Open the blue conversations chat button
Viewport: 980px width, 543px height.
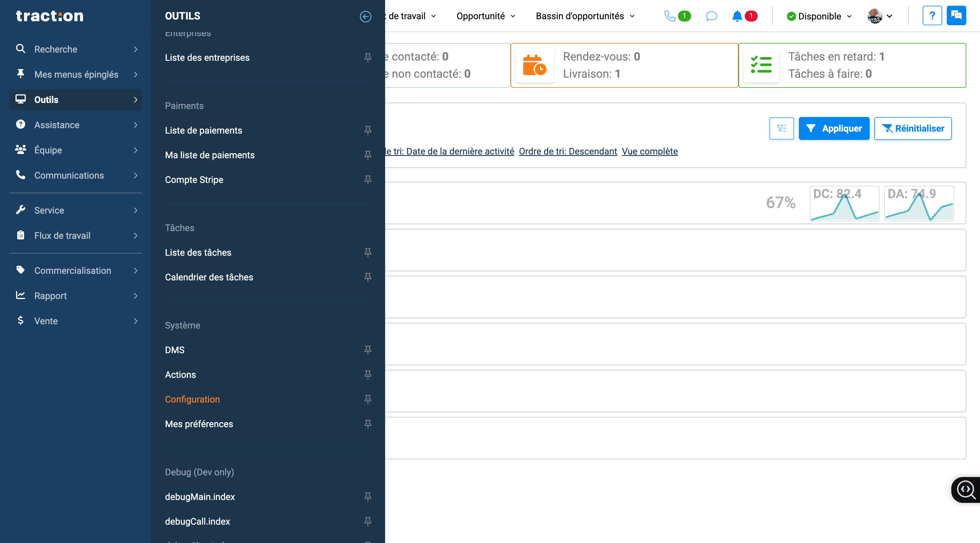tap(956, 15)
